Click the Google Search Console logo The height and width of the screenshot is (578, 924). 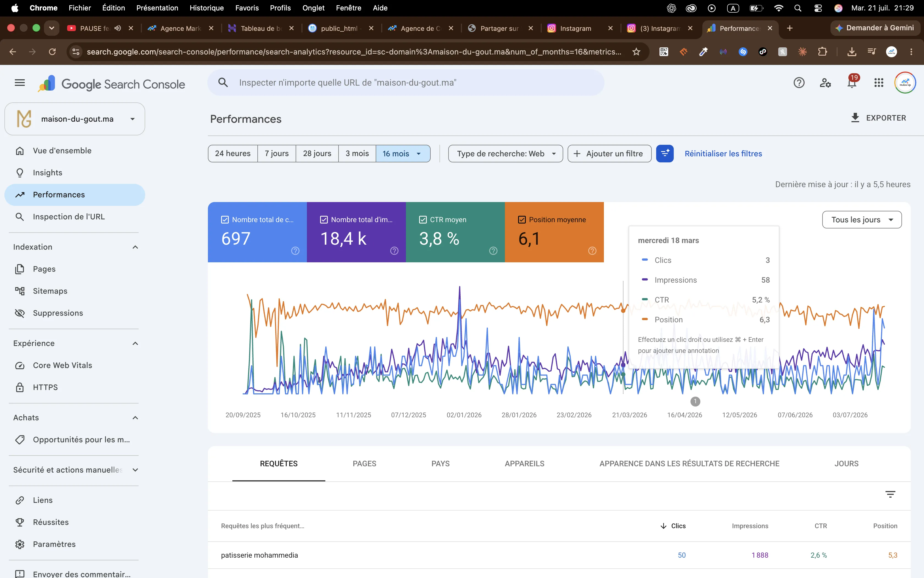(111, 83)
